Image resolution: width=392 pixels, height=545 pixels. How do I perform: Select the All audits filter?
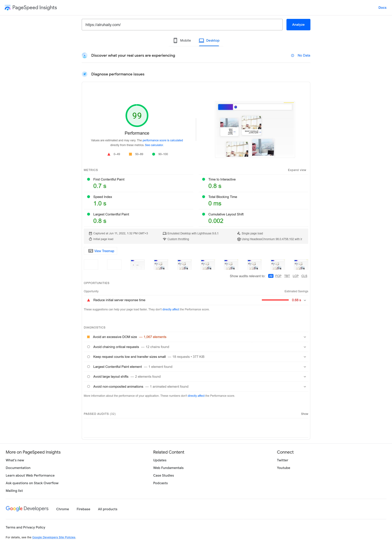point(271,276)
